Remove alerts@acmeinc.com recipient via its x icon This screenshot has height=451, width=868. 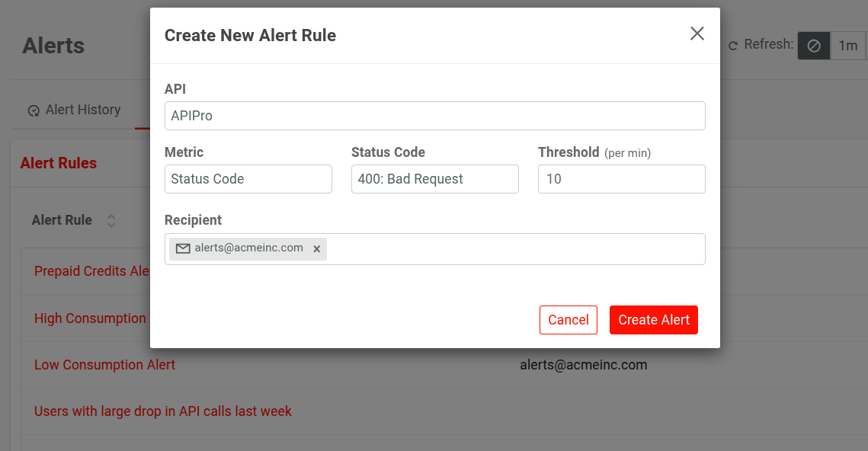[x=316, y=248]
